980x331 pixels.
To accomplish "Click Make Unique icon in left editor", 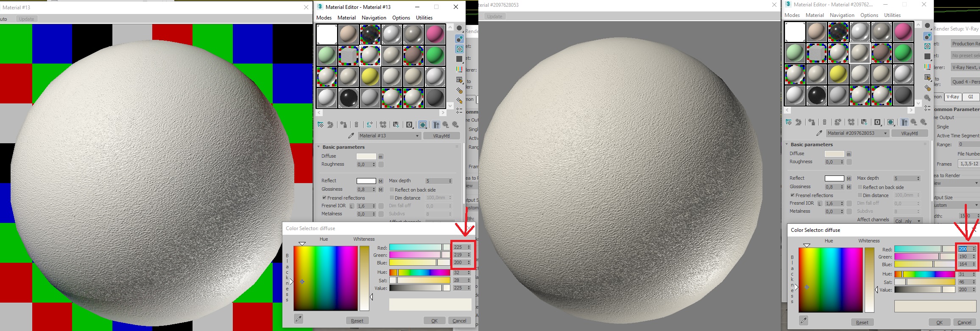I will point(383,125).
